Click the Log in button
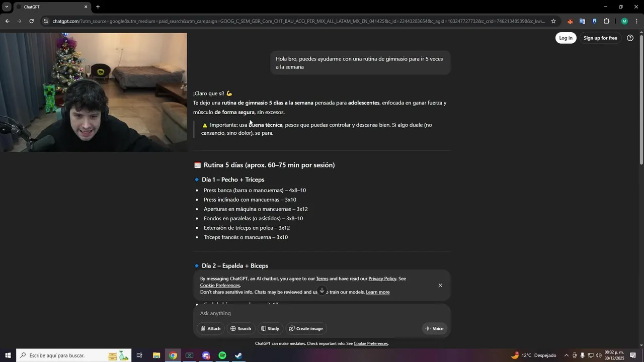 pyautogui.click(x=566, y=38)
